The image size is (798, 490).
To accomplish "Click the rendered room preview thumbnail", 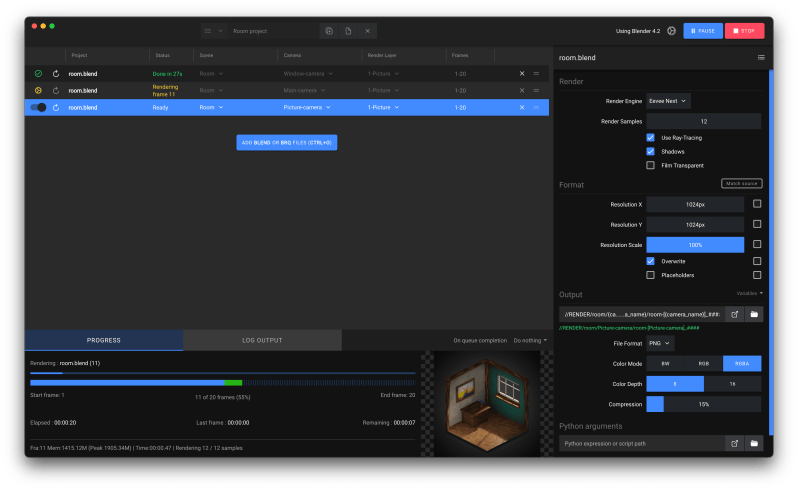I will tap(487, 403).
